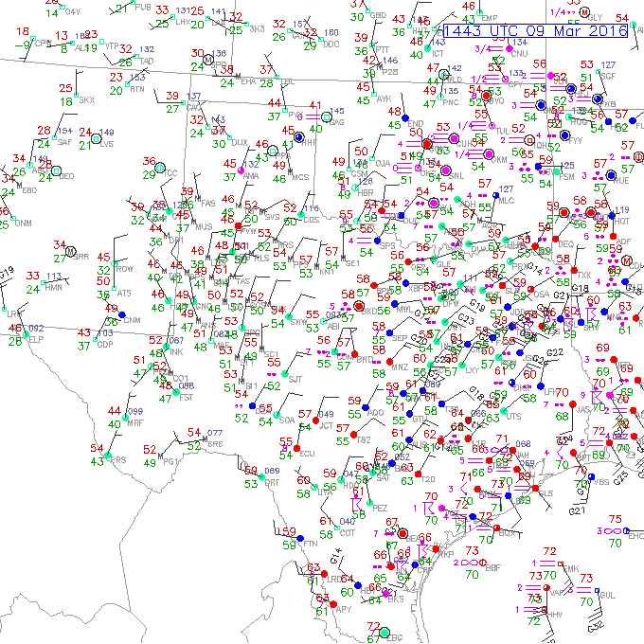This screenshot has width=644, height=644.
Task: Select the blue HHF station circle
Action: [x=299, y=137]
